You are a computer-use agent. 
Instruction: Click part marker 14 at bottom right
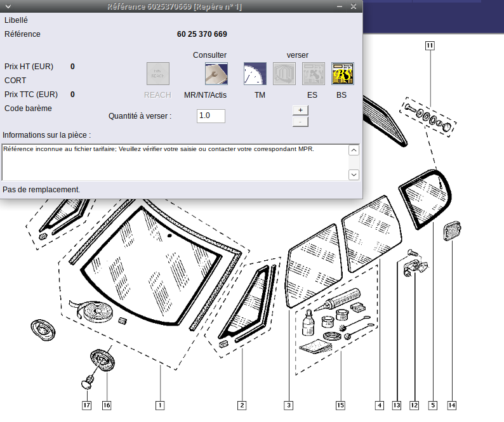[451, 404]
